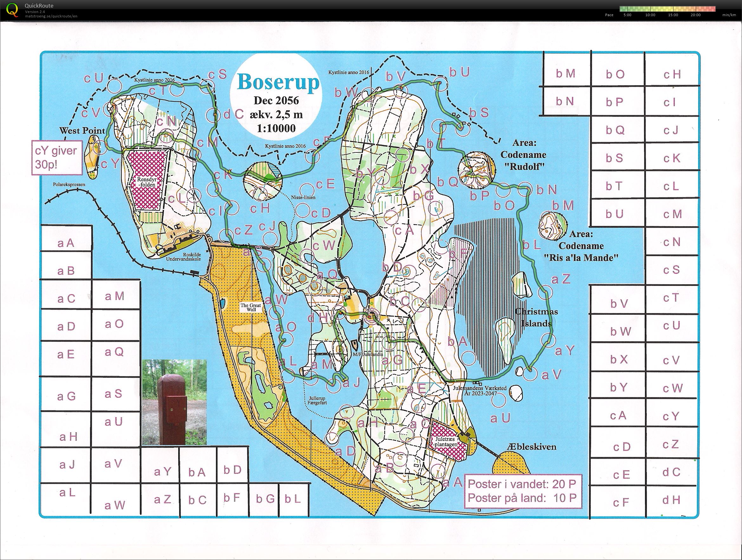Mark the 'cJ' score card box

pos(672,129)
